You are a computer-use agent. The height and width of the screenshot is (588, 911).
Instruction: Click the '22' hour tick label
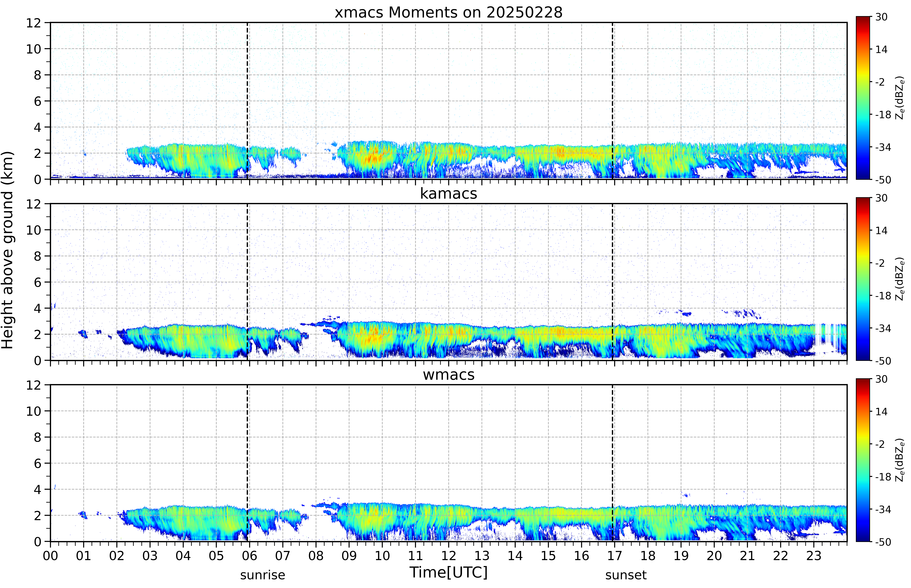tap(781, 556)
